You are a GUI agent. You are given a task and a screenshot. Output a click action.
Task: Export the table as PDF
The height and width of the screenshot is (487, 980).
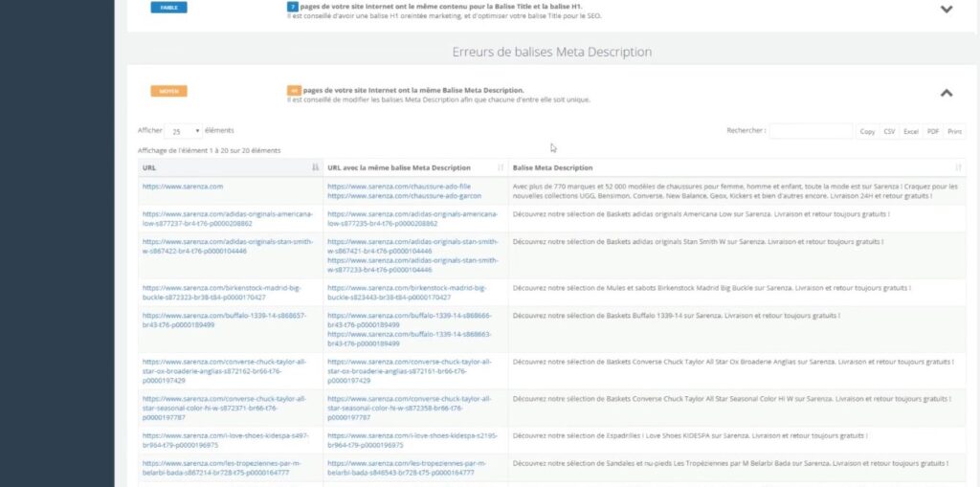click(932, 132)
